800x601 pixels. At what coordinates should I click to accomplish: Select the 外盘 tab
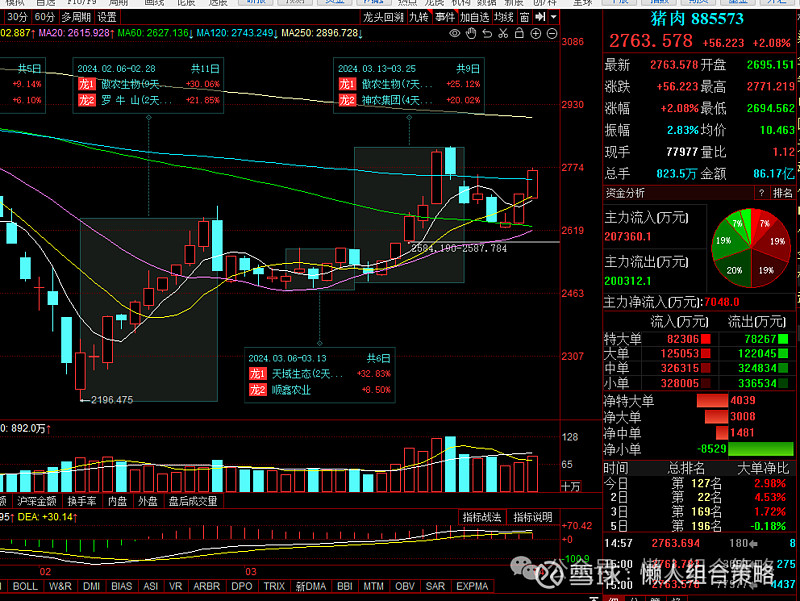148,501
